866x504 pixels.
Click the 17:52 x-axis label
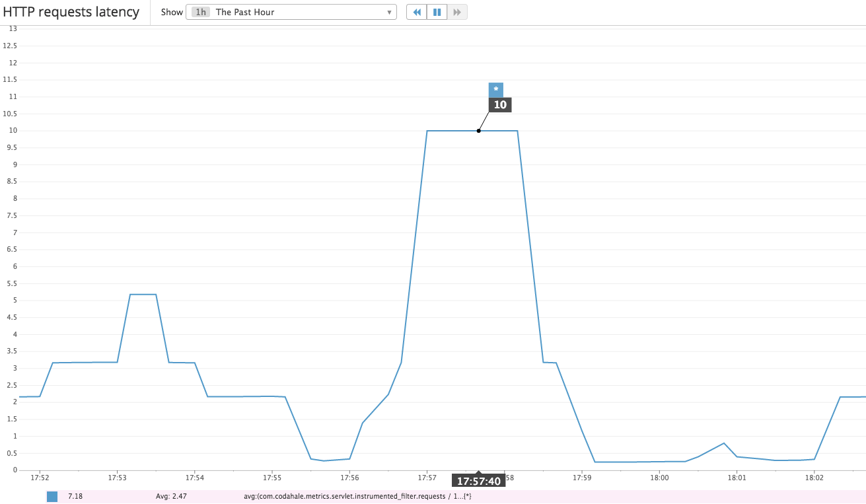40,477
